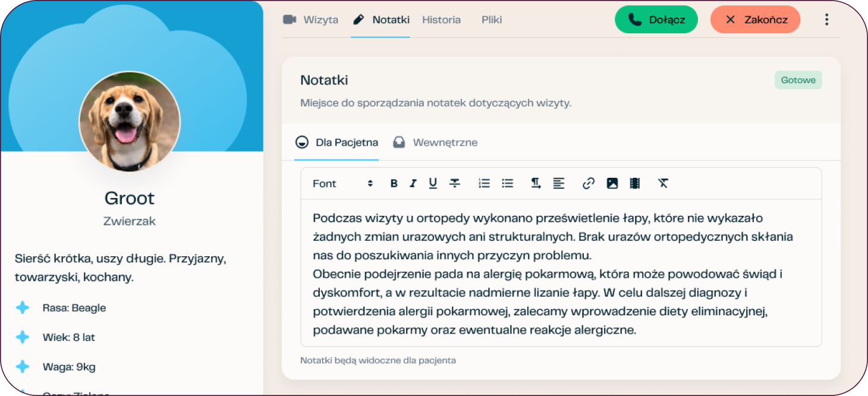Insert a video with the film icon

pyautogui.click(x=635, y=184)
